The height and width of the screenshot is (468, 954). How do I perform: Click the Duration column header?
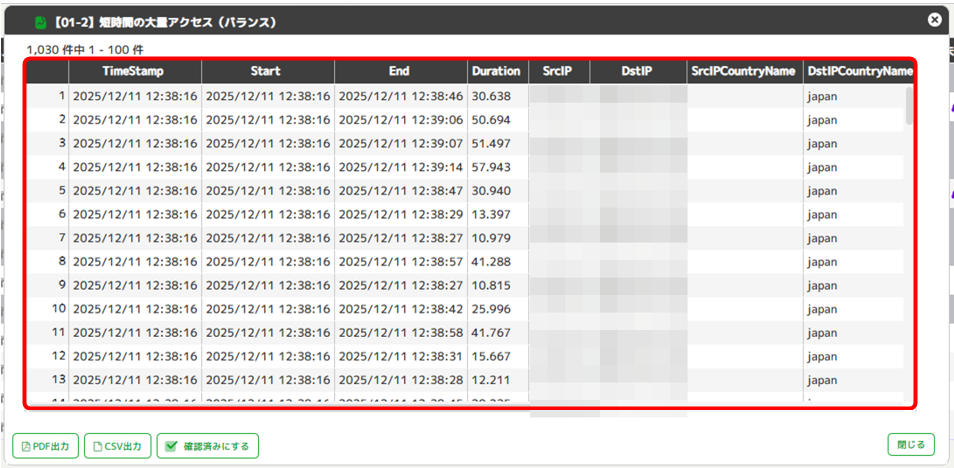coord(498,71)
